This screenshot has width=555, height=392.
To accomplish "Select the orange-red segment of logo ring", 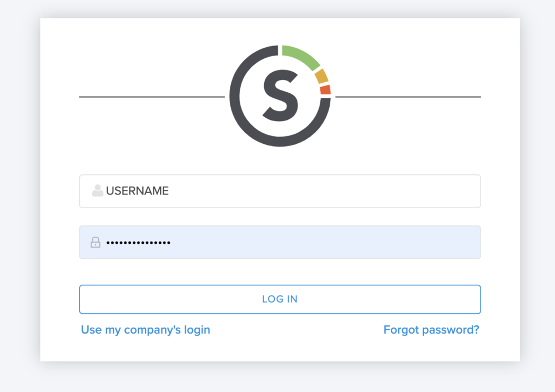I will pyautogui.click(x=325, y=89).
